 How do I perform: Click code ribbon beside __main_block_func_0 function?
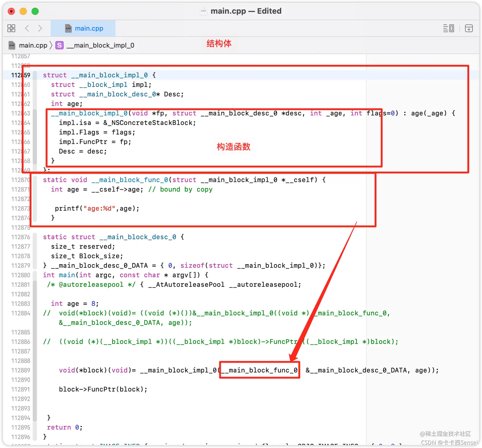35,199
